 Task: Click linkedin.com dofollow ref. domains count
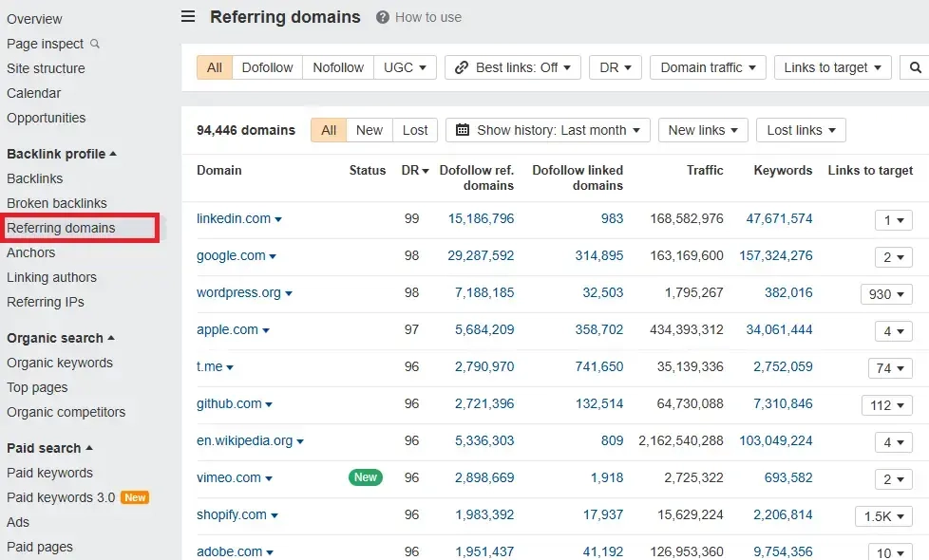tap(481, 218)
